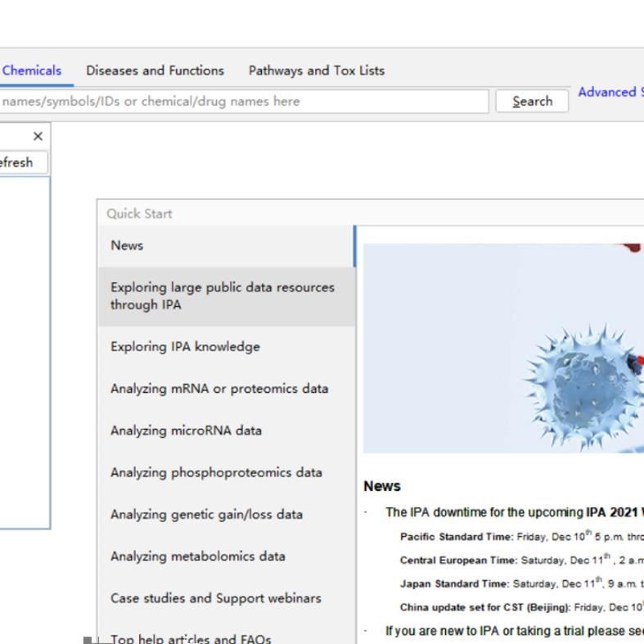Select Analyzing metabolomics data
This screenshot has height=644, width=644.
227,556
